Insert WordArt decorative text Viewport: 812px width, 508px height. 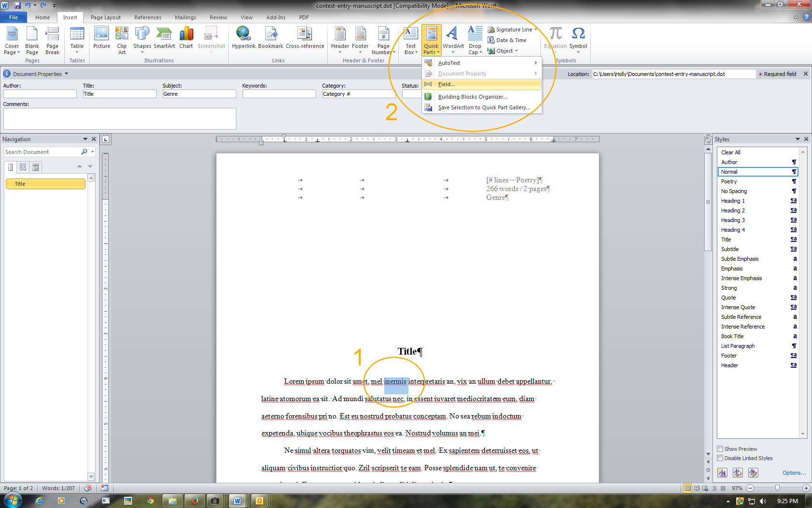452,40
